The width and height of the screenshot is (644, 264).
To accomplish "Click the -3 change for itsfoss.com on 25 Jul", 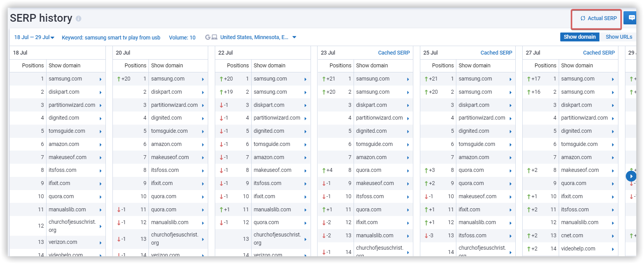I will coord(428,235).
